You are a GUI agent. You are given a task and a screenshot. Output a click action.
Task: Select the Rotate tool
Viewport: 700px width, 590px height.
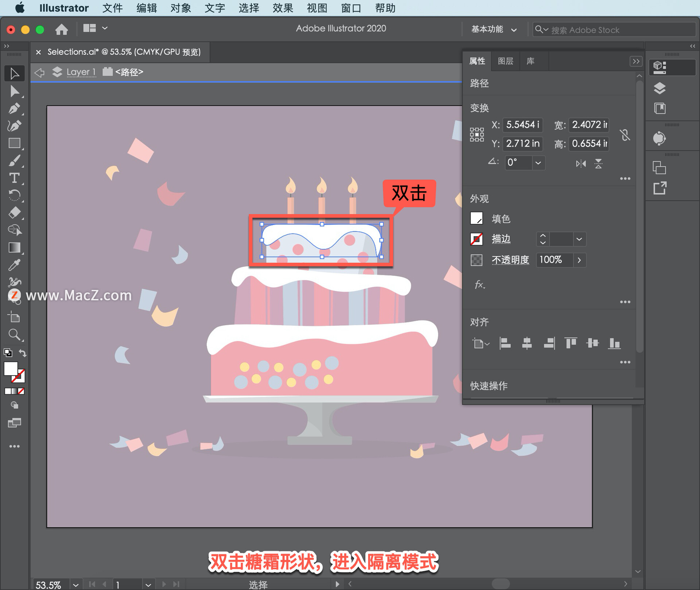point(15,195)
